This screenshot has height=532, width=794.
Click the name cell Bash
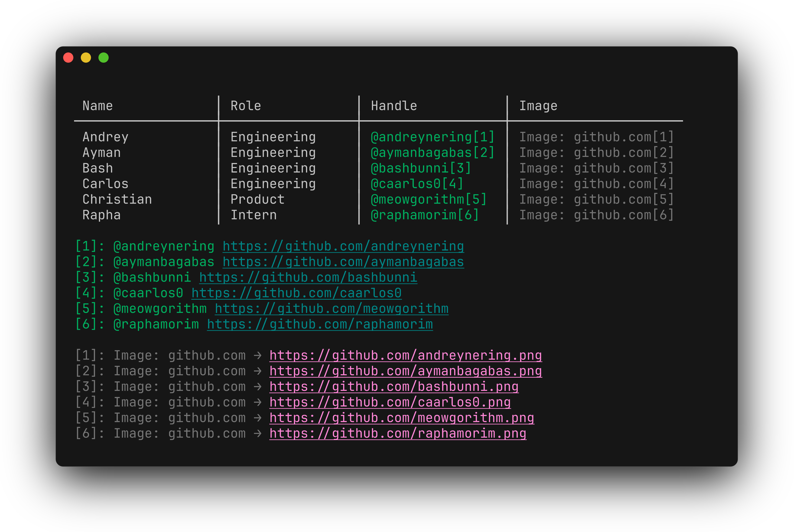coord(98,168)
